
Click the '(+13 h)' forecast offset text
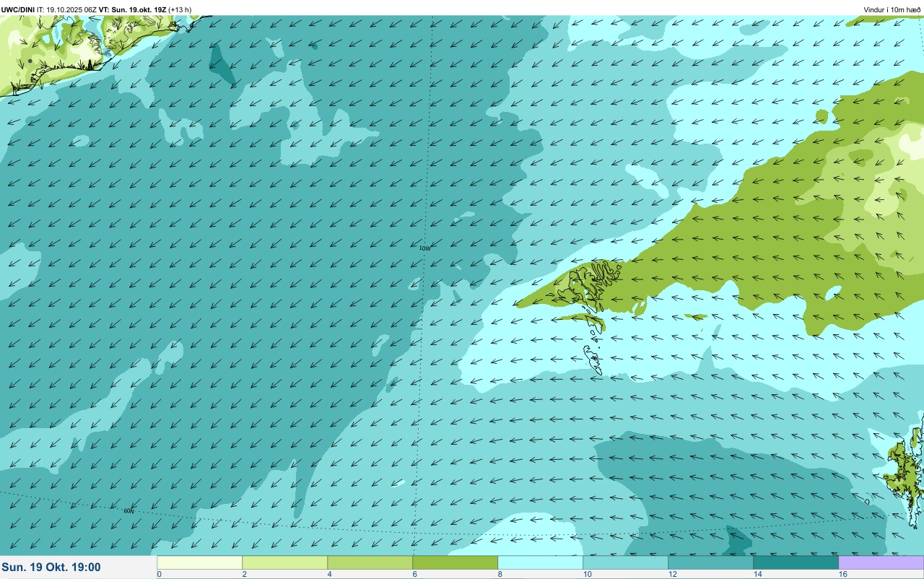tap(180, 9)
